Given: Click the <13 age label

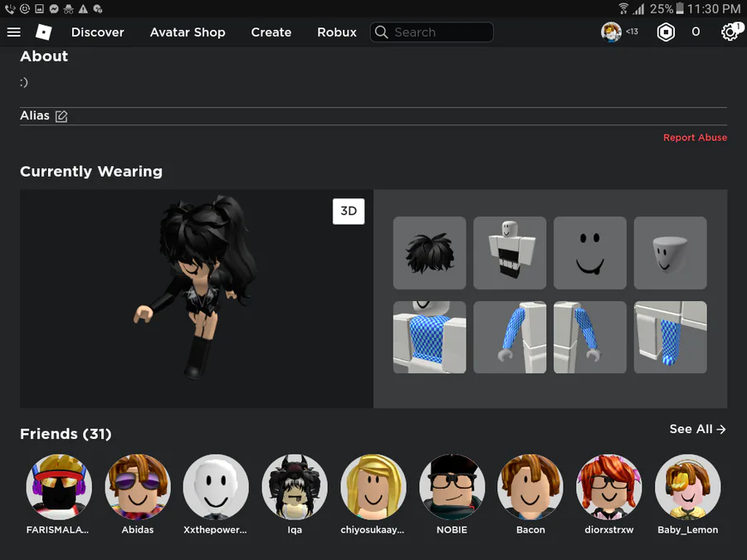Looking at the screenshot, I should [632, 32].
